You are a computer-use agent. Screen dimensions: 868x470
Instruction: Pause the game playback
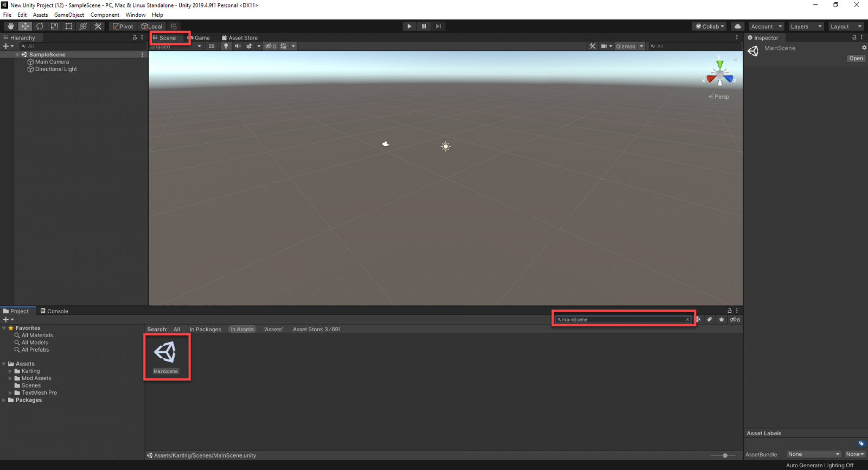pos(424,26)
